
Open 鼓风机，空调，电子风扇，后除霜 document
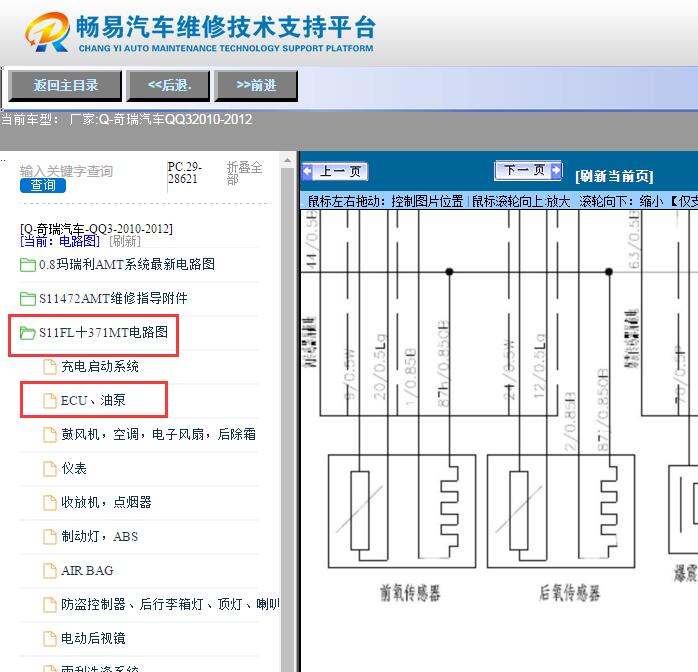(x=158, y=434)
